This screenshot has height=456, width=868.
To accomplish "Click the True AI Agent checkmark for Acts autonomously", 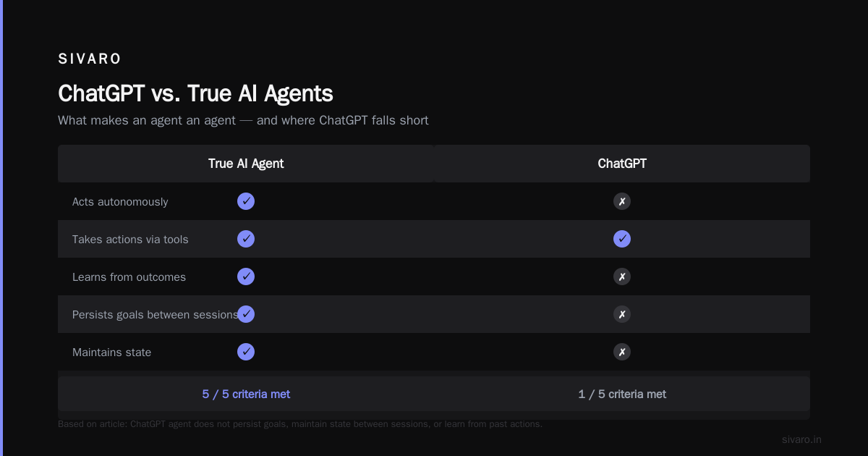I will pos(246,201).
